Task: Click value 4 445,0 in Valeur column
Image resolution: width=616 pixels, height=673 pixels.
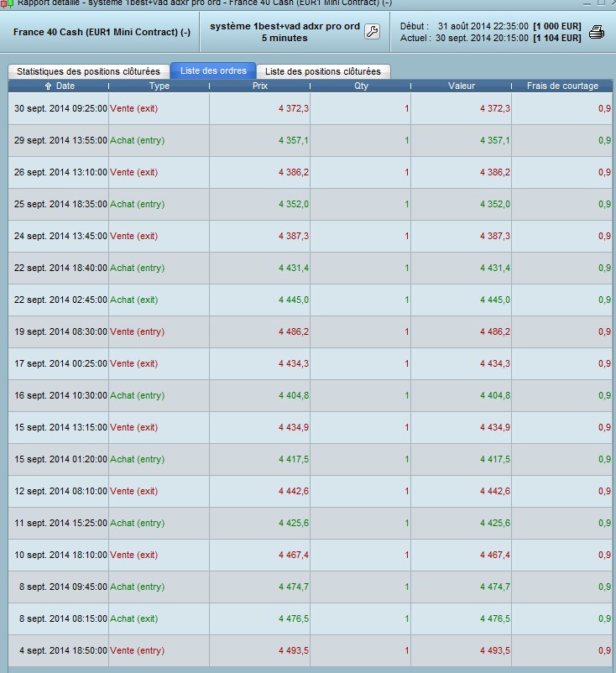Action: pyautogui.click(x=495, y=300)
